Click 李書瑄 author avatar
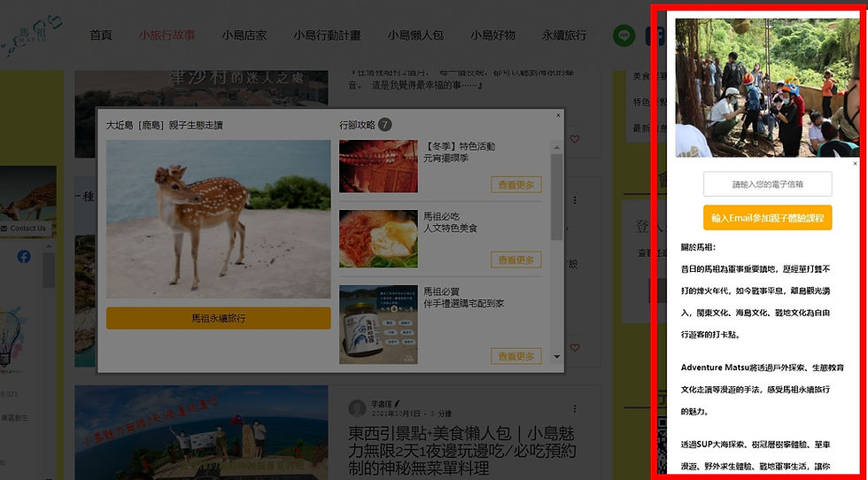The height and width of the screenshot is (480, 868). point(357,408)
